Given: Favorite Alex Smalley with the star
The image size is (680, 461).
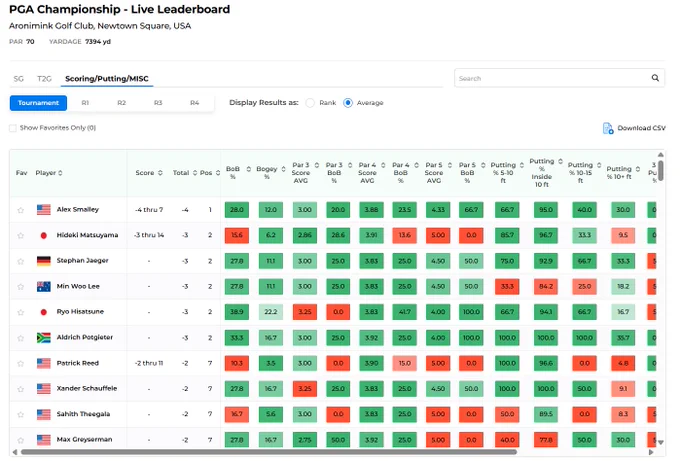Looking at the screenshot, I should (20, 210).
